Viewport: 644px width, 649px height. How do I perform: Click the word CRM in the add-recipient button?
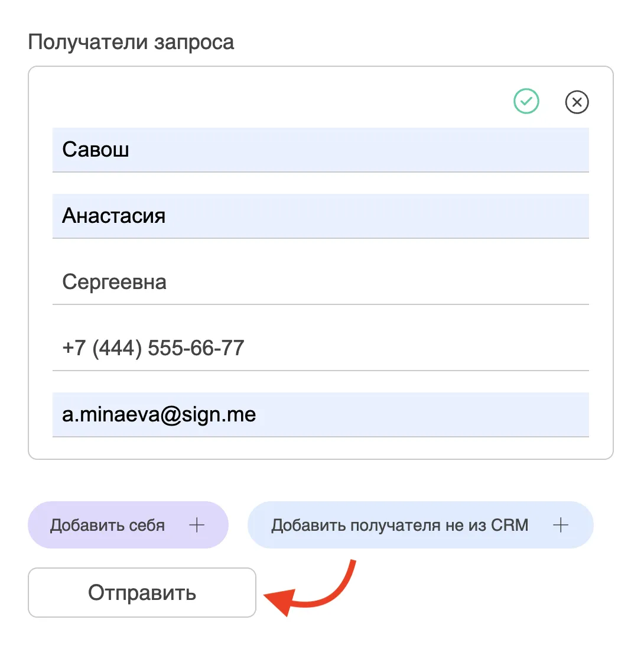click(509, 525)
